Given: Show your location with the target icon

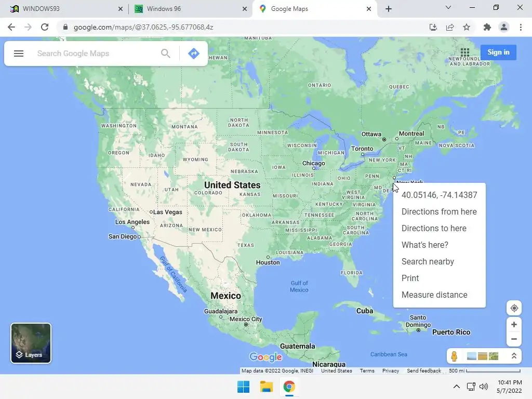Looking at the screenshot, I should pyautogui.click(x=514, y=308).
